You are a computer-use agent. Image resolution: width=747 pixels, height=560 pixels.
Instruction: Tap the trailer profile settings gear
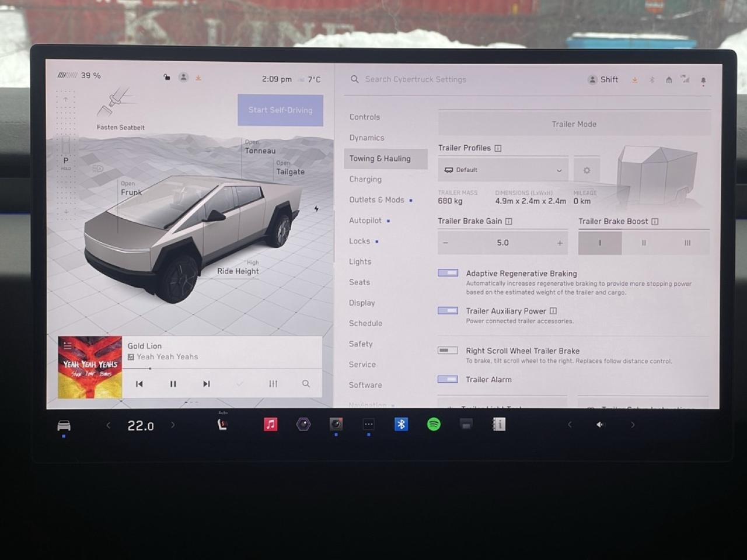(x=587, y=169)
